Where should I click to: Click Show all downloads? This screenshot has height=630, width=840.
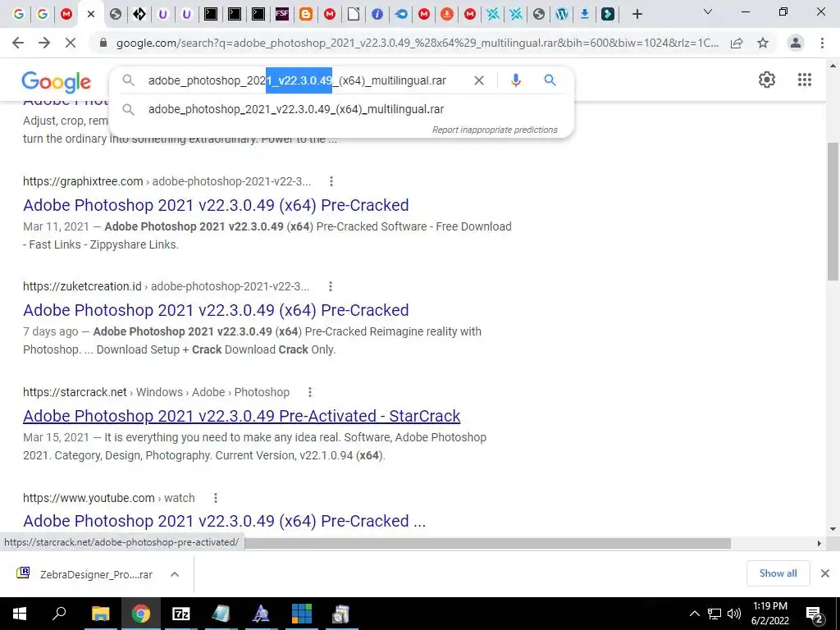tap(778, 573)
